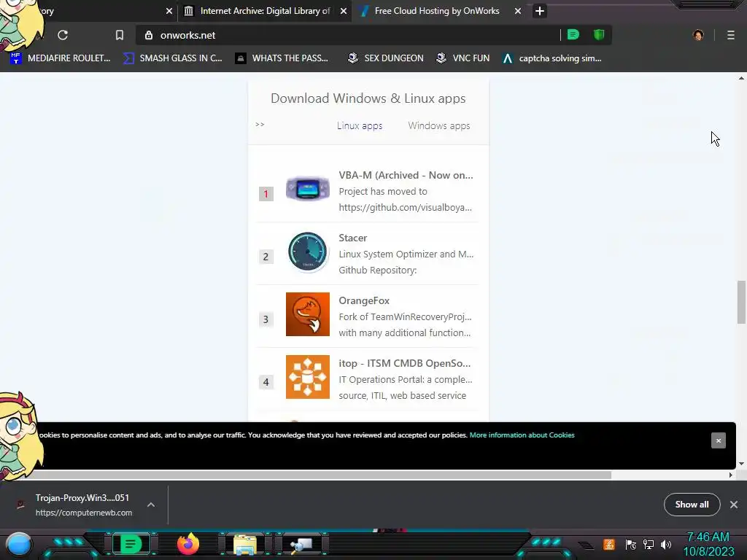Click Download Windows & Linux apps heading
This screenshot has height=560, width=747.
(x=368, y=98)
